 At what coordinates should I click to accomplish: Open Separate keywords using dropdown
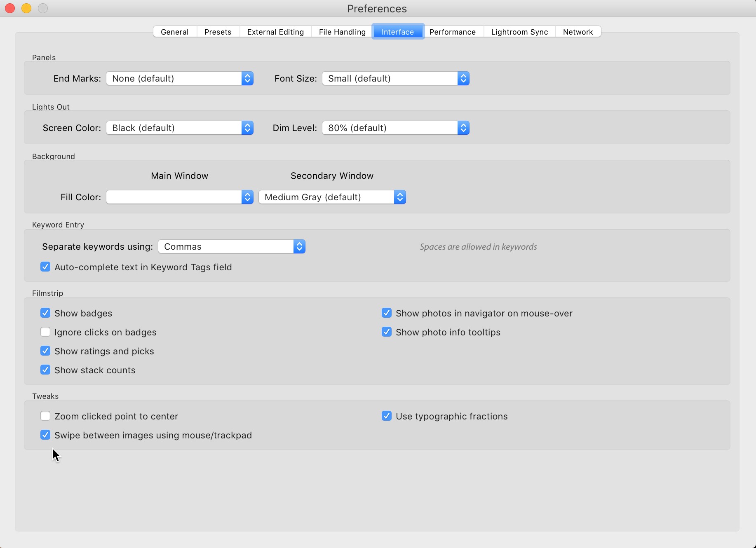pos(232,246)
